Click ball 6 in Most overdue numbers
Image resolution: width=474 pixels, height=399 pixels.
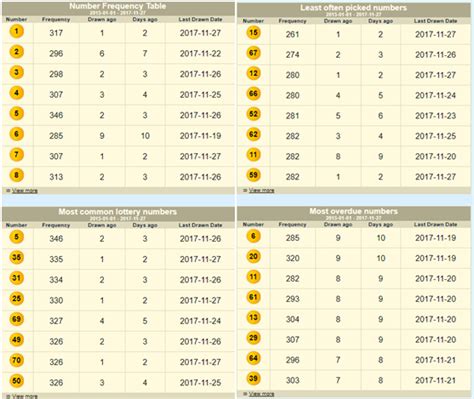point(253,236)
